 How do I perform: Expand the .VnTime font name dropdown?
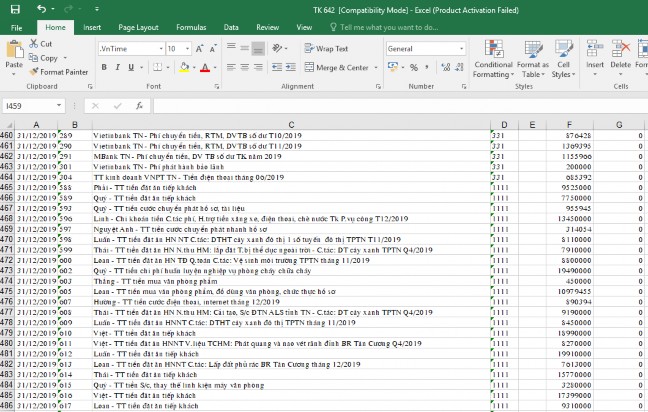(x=158, y=48)
